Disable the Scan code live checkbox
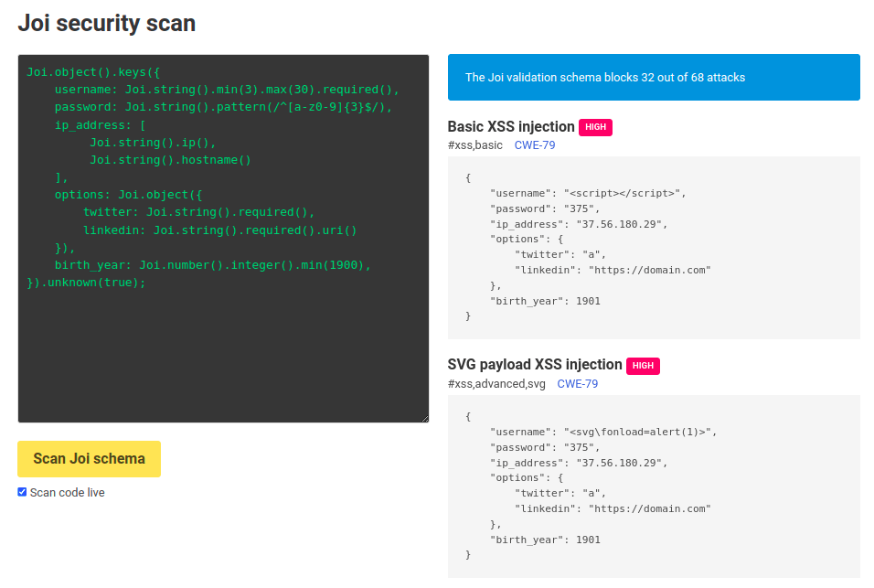The width and height of the screenshot is (874, 588). click(22, 492)
